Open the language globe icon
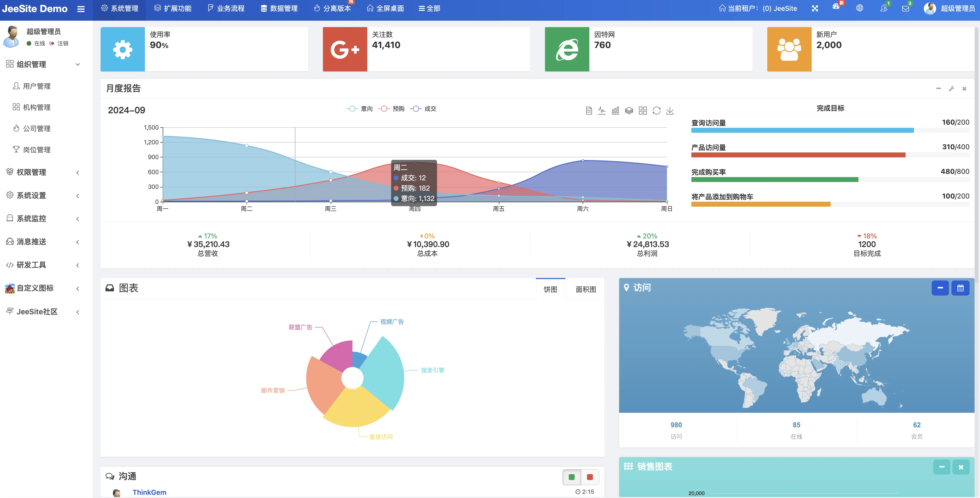 [x=859, y=8]
